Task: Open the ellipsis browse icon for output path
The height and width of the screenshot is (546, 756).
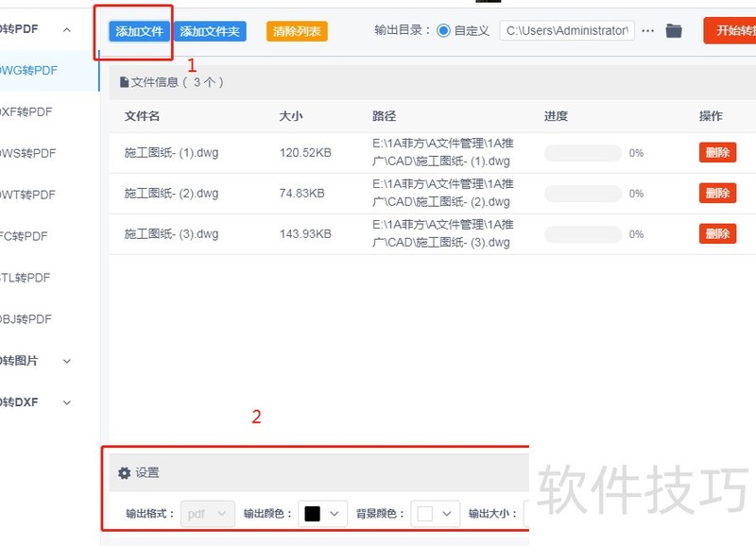Action: point(647,29)
